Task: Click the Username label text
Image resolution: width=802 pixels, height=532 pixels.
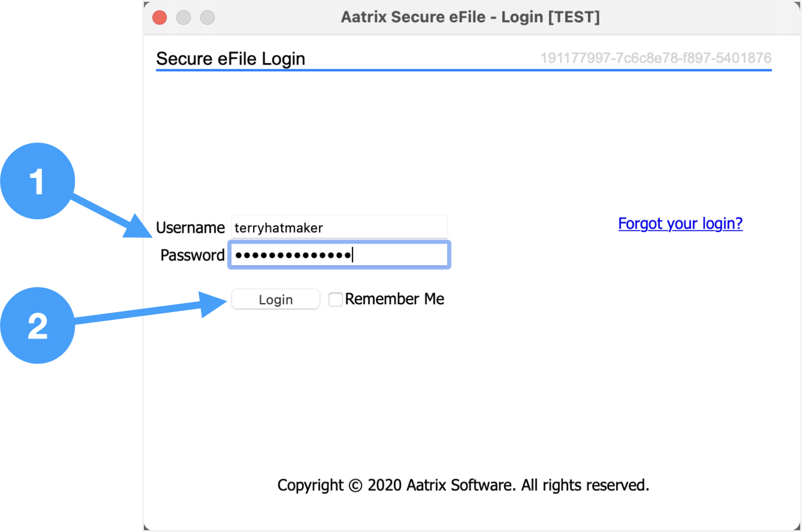Action: tap(190, 228)
